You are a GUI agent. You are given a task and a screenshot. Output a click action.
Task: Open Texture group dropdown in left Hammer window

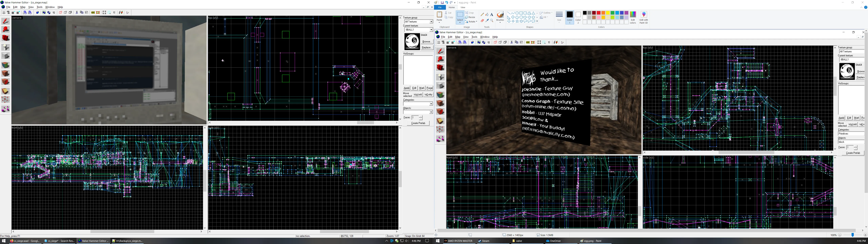(431, 22)
